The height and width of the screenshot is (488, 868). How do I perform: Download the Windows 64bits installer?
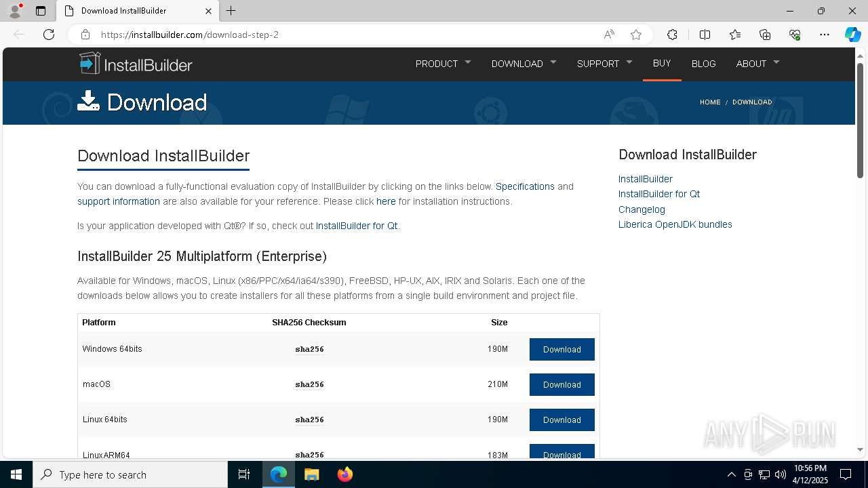(x=562, y=349)
